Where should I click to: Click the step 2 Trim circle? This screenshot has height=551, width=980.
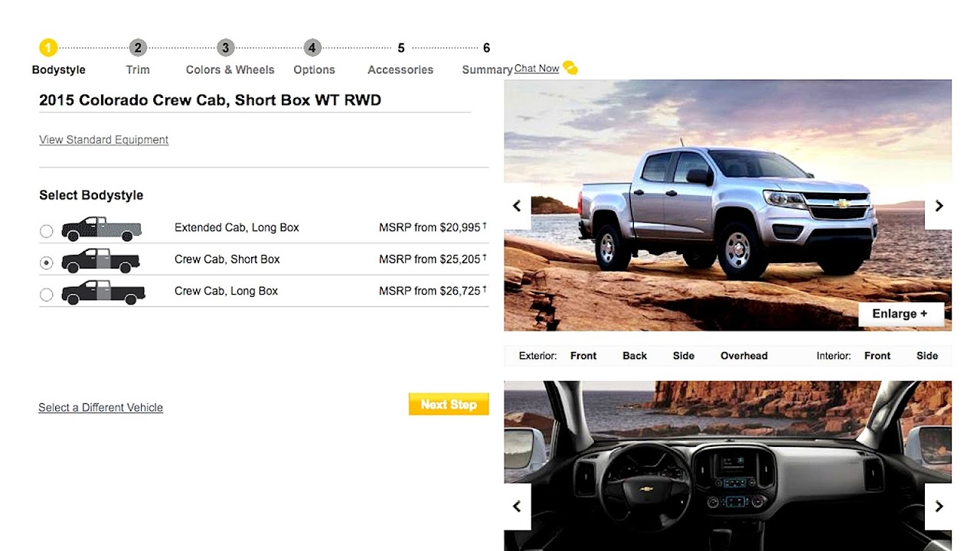138,47
